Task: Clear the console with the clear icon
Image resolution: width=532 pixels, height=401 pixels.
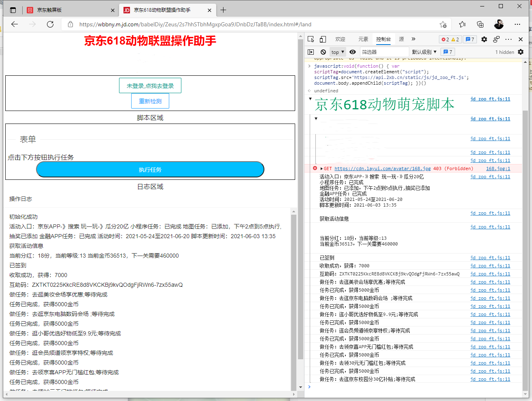Action: [x=323, y=52]
